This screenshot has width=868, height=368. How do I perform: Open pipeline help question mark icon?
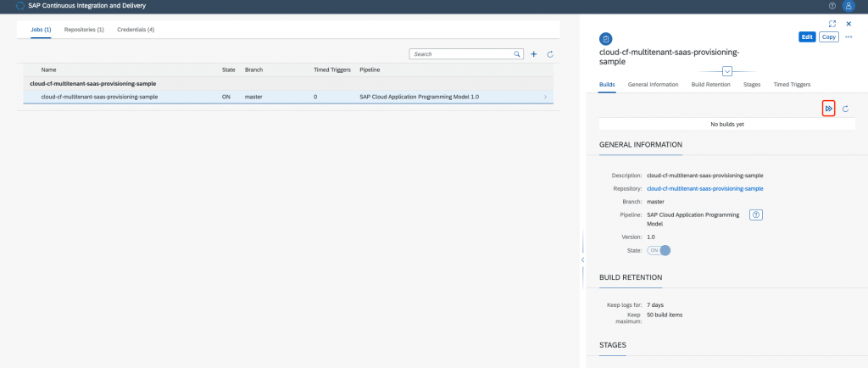click(756, 215)
